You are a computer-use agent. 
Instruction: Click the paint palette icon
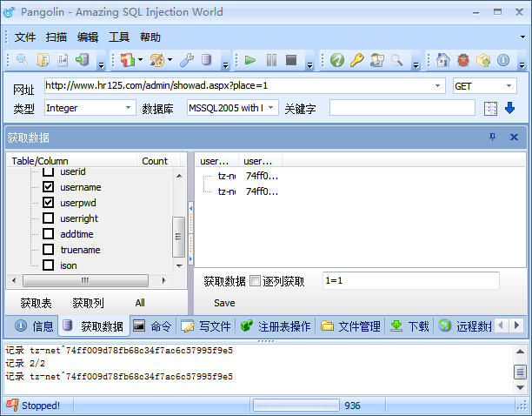157,60
